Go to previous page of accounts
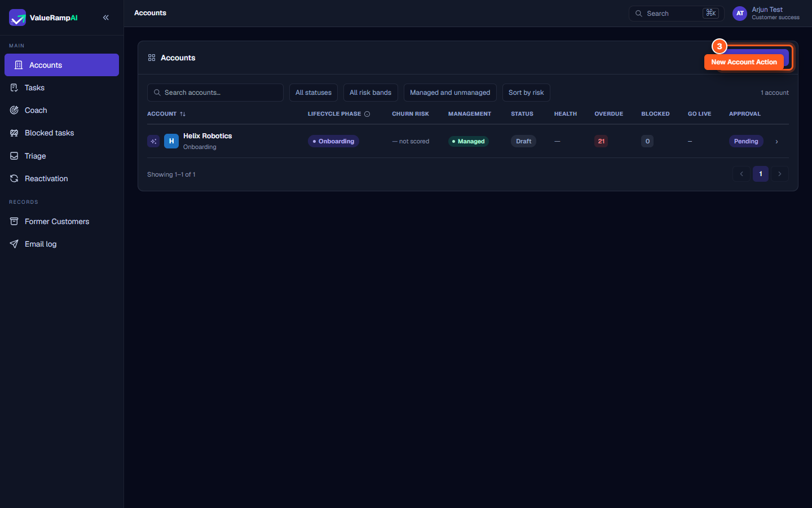The width and height of the screenshot is (812, 508). 742,174
